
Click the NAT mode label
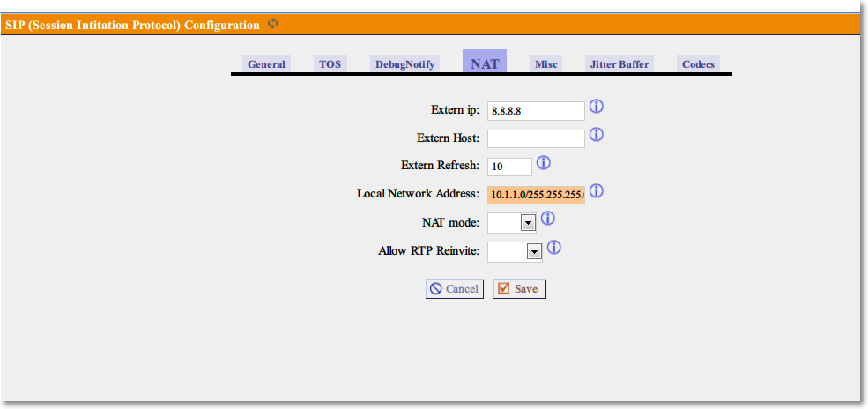point(450,222)
